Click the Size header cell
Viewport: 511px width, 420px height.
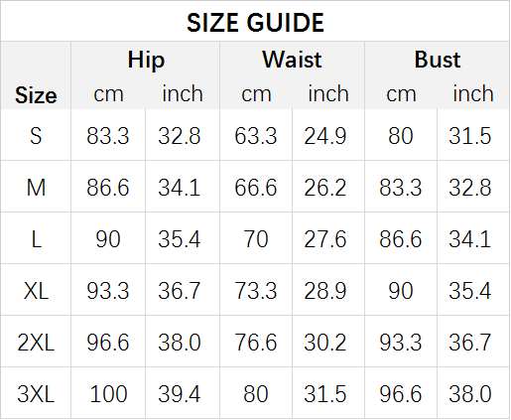pyautogui.click(x=36, y=95)
